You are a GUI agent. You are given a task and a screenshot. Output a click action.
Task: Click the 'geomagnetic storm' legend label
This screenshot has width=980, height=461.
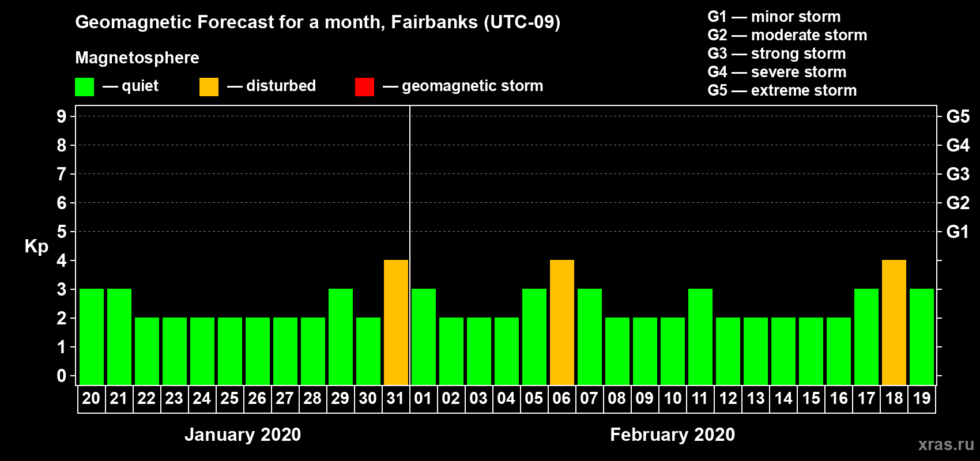(473, 86)
